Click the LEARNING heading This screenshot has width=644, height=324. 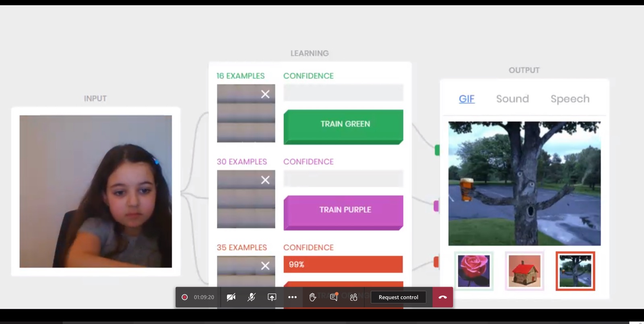(x=310, y=53)
